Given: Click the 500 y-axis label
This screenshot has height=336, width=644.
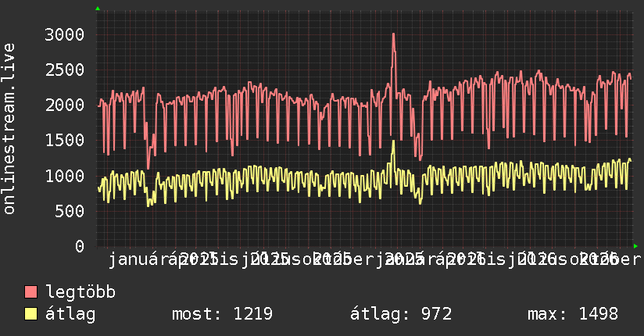Looking at the screenshot, I should (70, 211).
